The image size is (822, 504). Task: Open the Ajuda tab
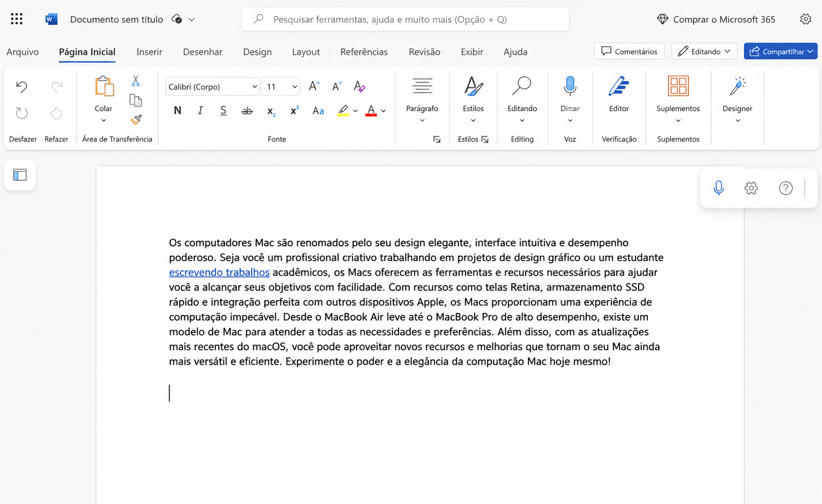click(x=515, y=52)
